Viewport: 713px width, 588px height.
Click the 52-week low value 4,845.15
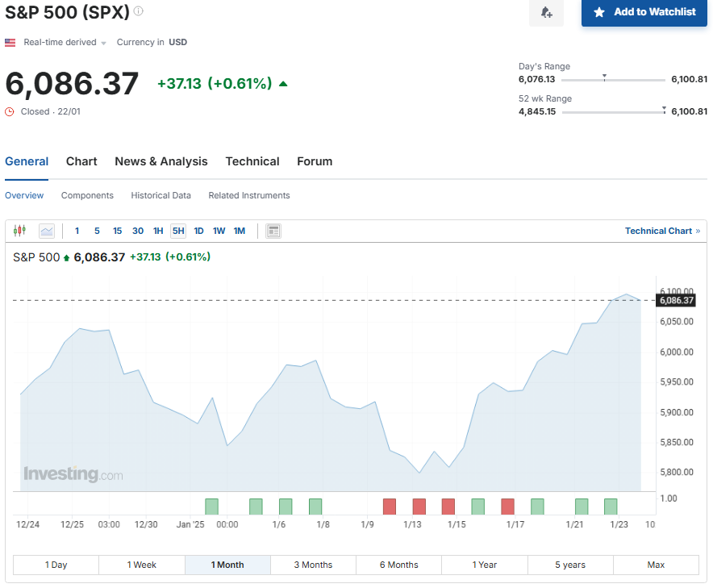click(537, 111)
